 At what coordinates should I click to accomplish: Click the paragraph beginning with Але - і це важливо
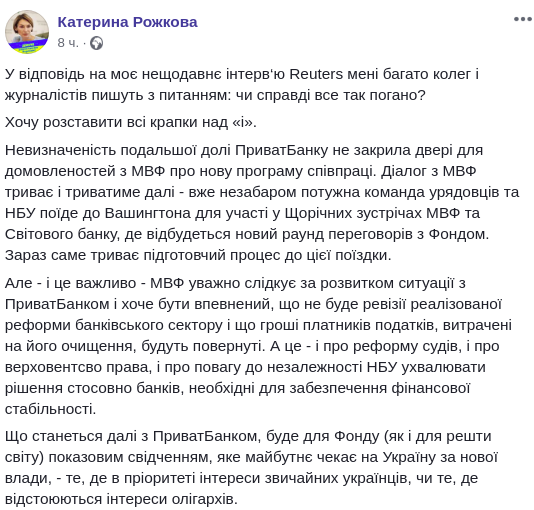pos(258,346)
